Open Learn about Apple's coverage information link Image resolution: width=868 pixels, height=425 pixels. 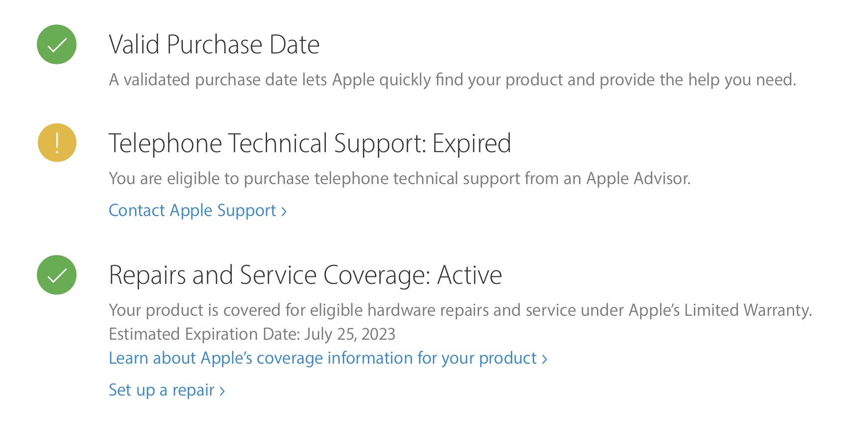[328, 358]
